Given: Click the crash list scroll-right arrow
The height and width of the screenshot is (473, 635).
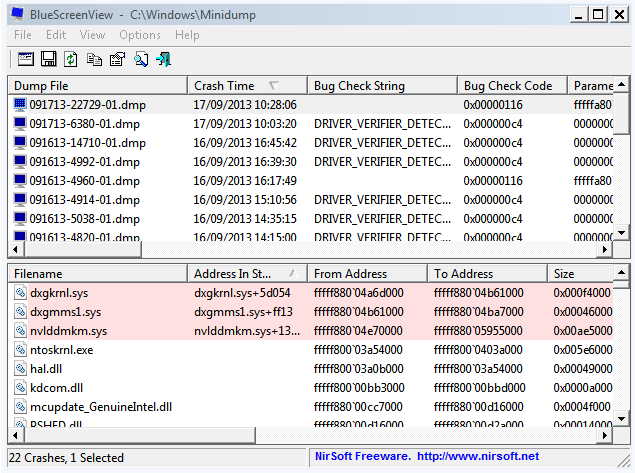Looking at the screenshot, I should 605,249.
